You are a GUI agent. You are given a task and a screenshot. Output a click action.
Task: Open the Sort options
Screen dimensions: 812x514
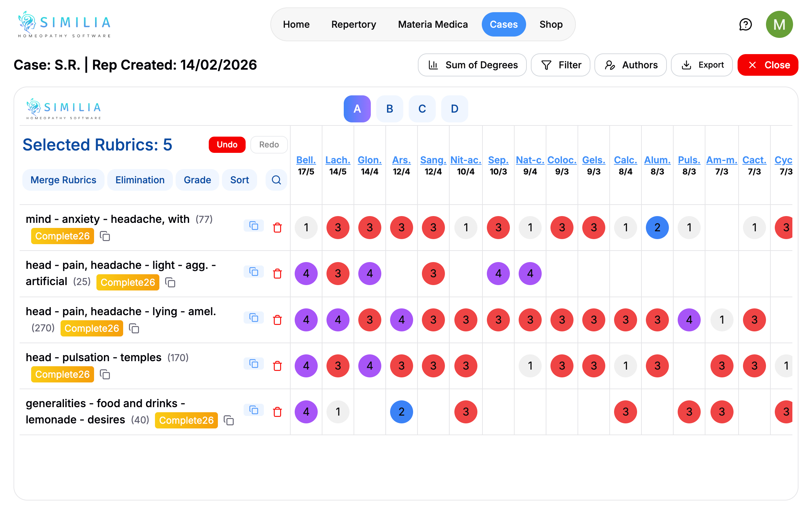(240, 180)
